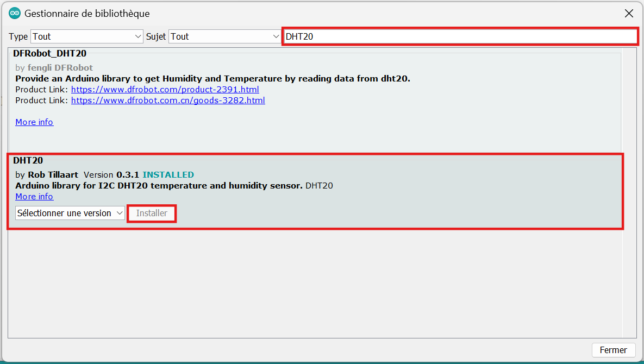Click the I2C DHT20 sensor description text
644x364 pixels.
click(x=159, y=185)
